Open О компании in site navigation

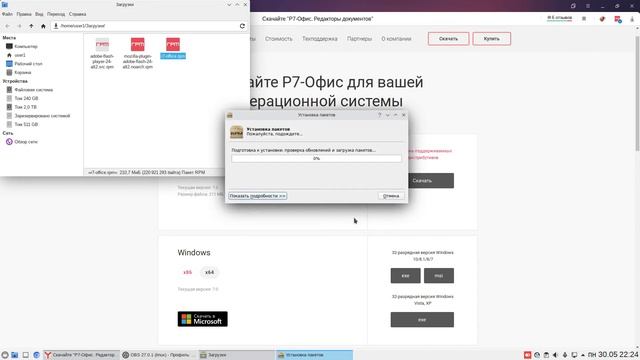click(x=396, y=39)
